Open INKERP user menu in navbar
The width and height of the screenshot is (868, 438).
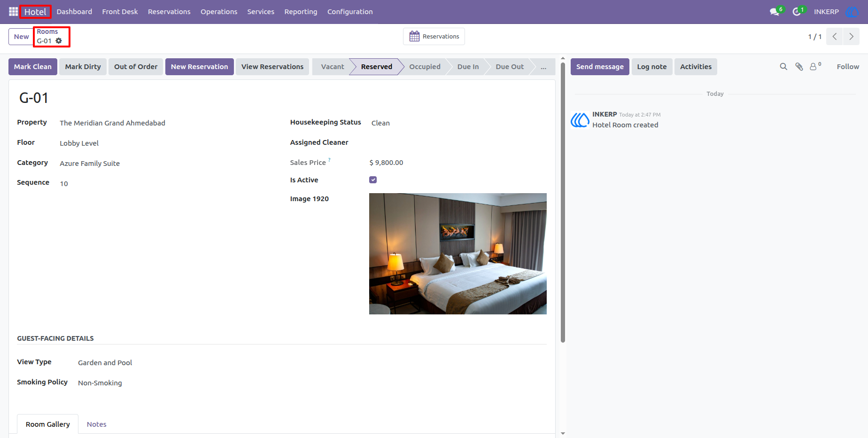pyautogui.click(x=826, y=12)
